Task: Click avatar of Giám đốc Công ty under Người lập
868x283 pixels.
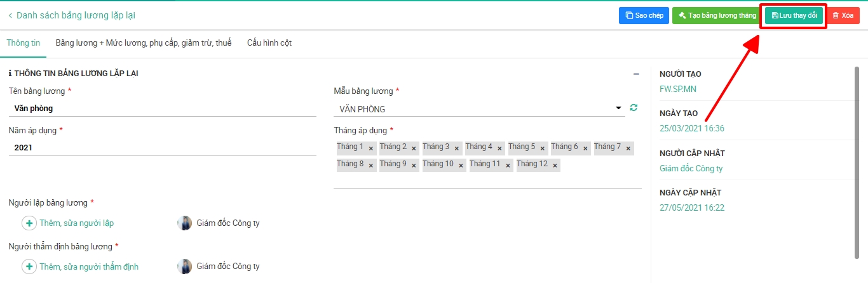Action: coord(185,223)
